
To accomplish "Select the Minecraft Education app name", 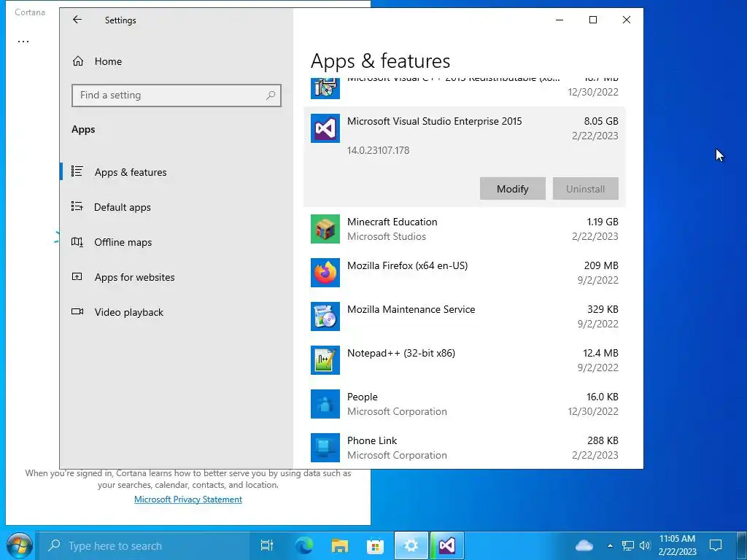I will point(392,222).
